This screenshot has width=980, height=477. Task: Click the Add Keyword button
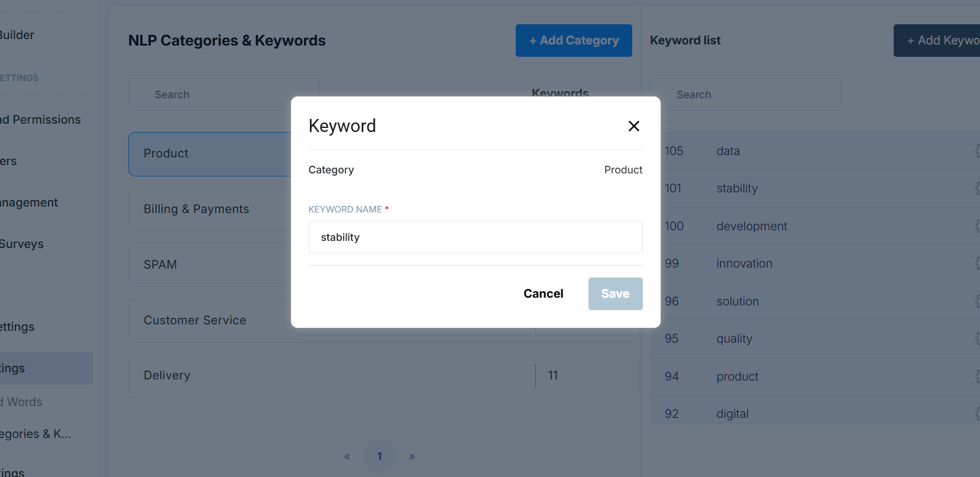pyautogui.click(x=940, y=41)
